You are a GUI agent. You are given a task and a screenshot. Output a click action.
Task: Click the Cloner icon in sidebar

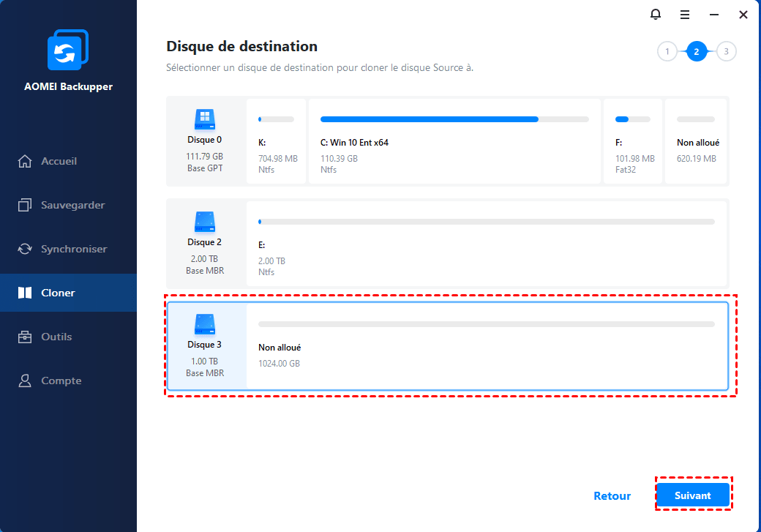[x=25, y=293]
